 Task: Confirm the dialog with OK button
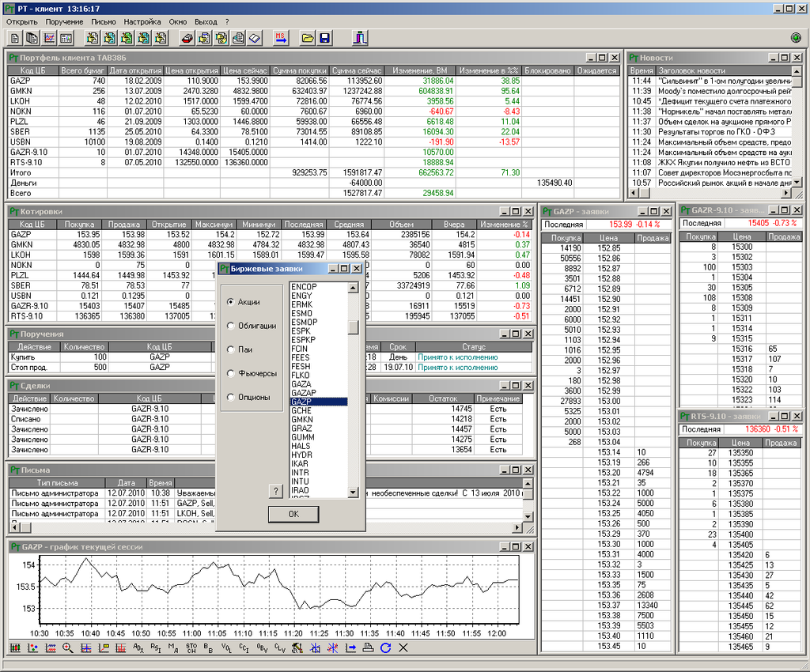coord(293,514)
